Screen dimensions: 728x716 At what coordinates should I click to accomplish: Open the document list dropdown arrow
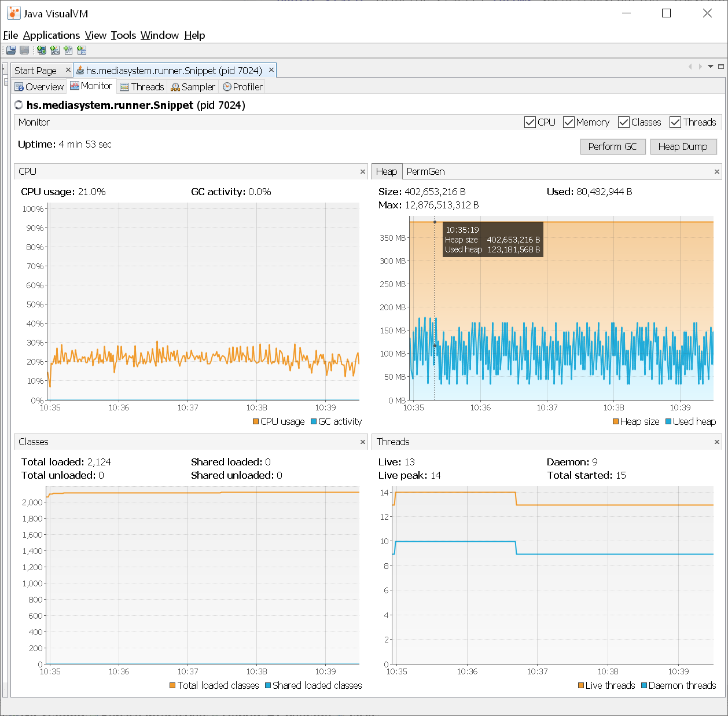711,67
